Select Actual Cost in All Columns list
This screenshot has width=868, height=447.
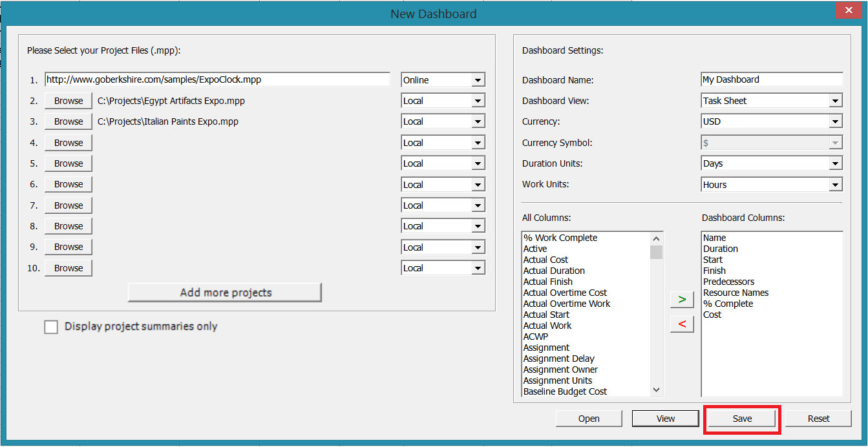(545, 259)
